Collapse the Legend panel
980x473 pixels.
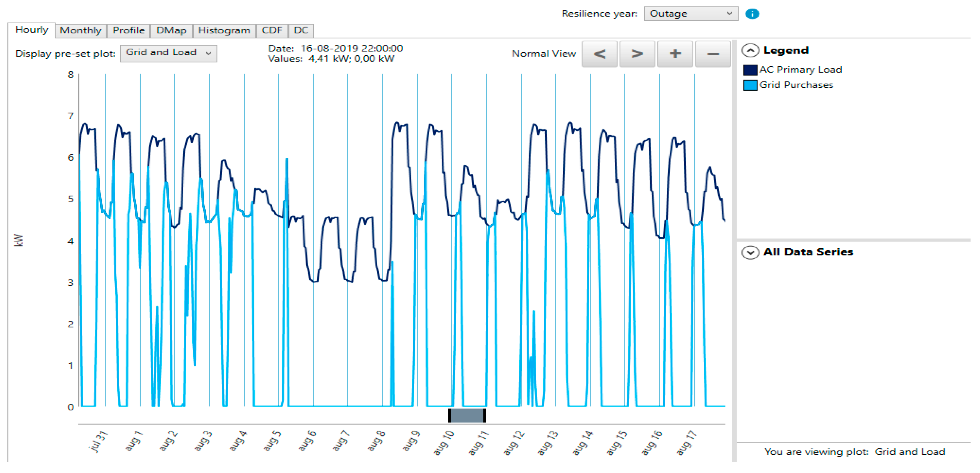750,50
